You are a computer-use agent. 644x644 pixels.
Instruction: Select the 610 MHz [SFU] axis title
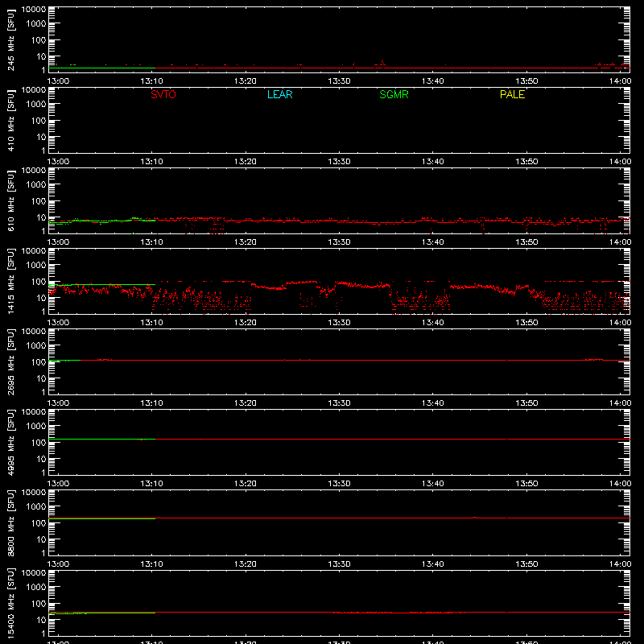(x=10, y=201)
